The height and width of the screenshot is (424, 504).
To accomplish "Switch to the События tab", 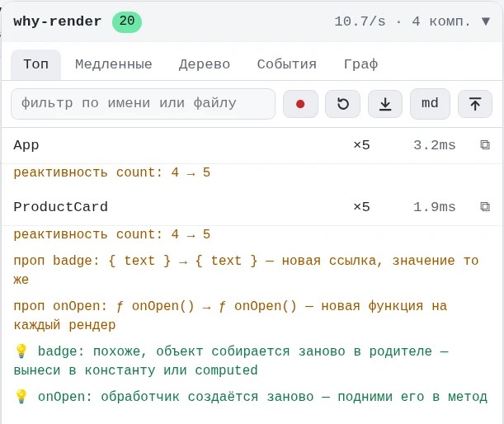I will 287,64.
